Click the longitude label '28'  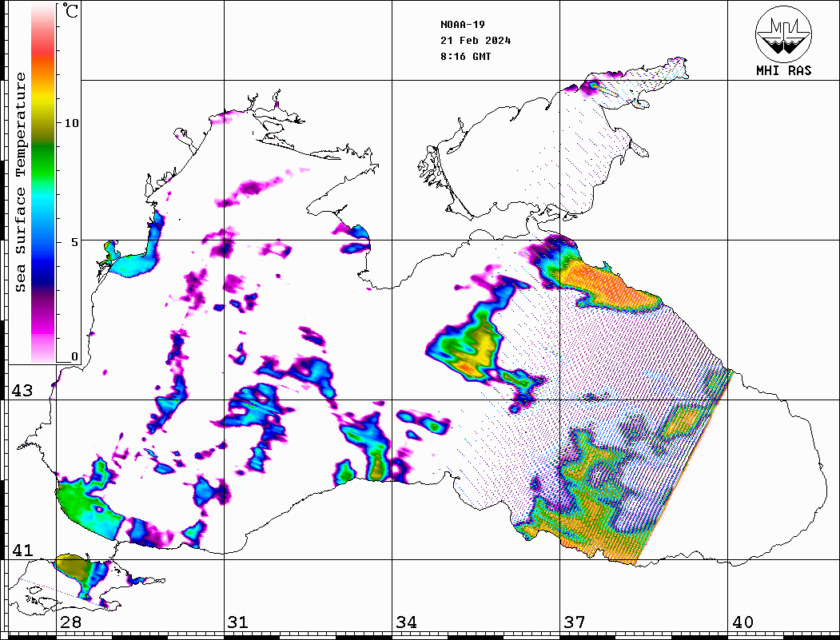70,622
